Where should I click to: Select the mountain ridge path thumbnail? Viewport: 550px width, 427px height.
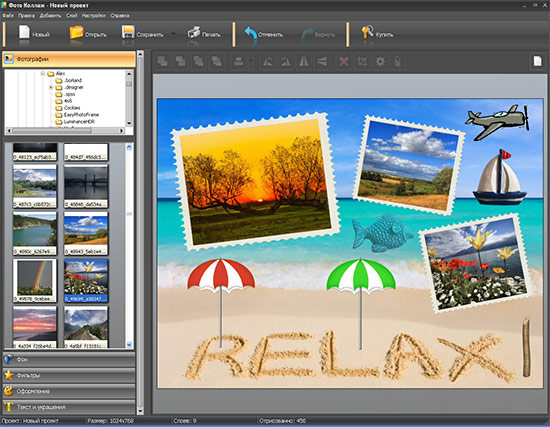(86, 327)
